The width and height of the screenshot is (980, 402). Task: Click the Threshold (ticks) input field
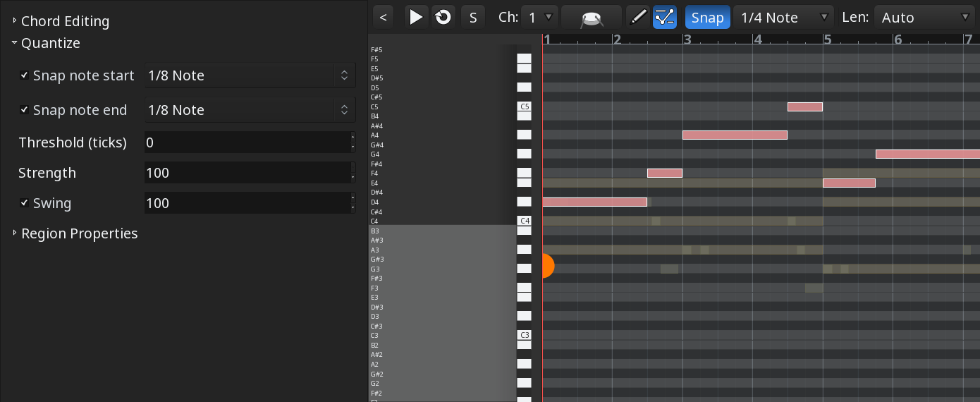[247, 142]
